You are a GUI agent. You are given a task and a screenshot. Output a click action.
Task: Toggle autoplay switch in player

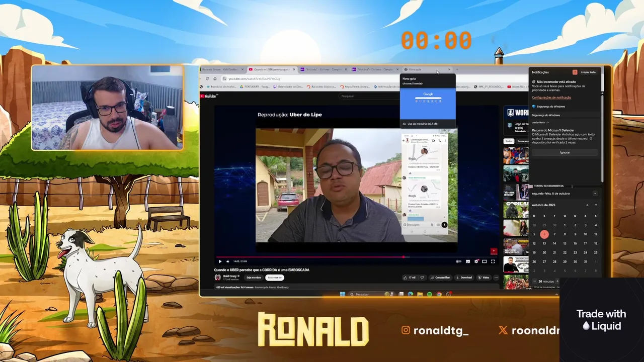point(458,261)
